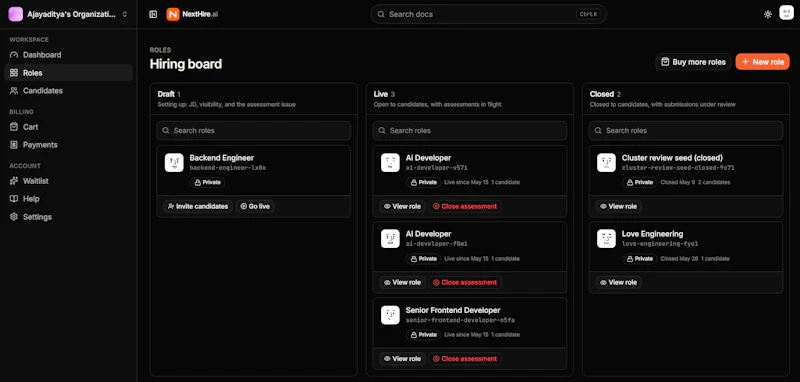Click Invite candidates for Backend Engineer
Viewport: 800px width, 382px height.
tap(198, 207)
